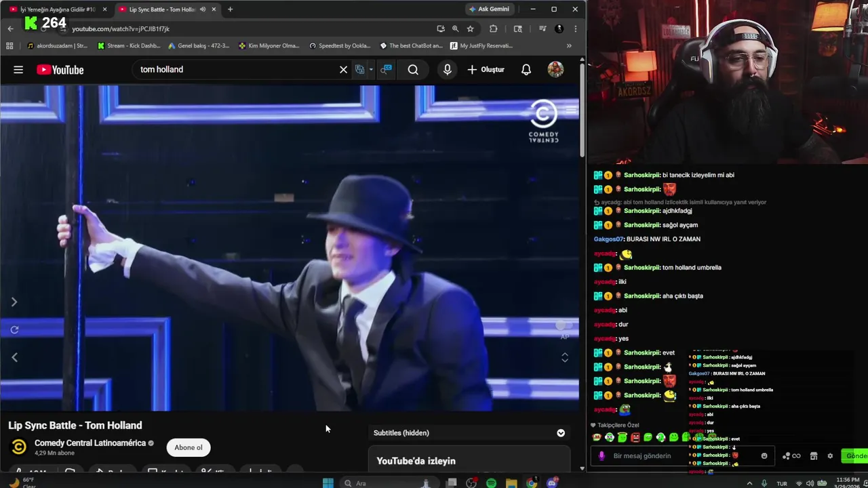Image resolution: width=868 pixels, height=488 pixels.
Task: Open chat settings gear icon
Action: coord(830,455)
